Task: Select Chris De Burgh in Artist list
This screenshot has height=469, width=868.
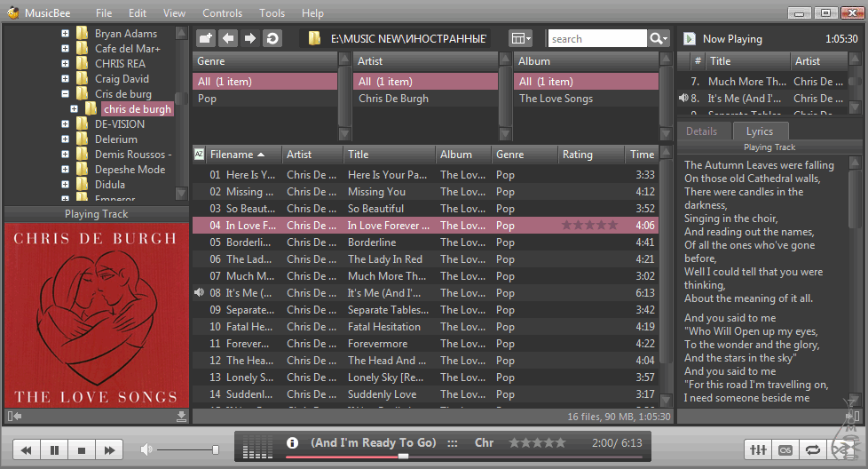Action: pyautogui.click(x=425, y=99)
